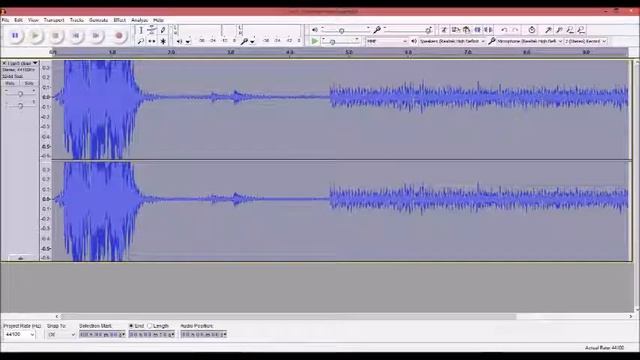This screenshot has height=360, width=640.
Task: Click the Fit Project zoom icon
Action: click(581, 30)
